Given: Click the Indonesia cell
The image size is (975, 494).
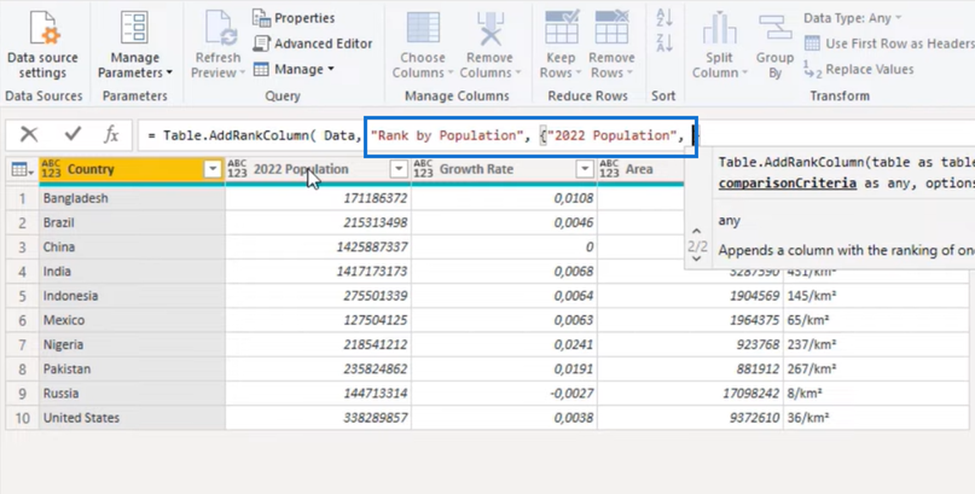Looking at the screenshot, I should (132, 296).
